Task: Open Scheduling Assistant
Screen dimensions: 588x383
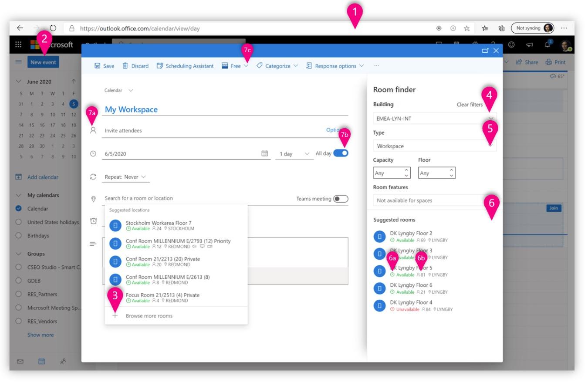Action: pyautogui.click(x=185, y=66)
